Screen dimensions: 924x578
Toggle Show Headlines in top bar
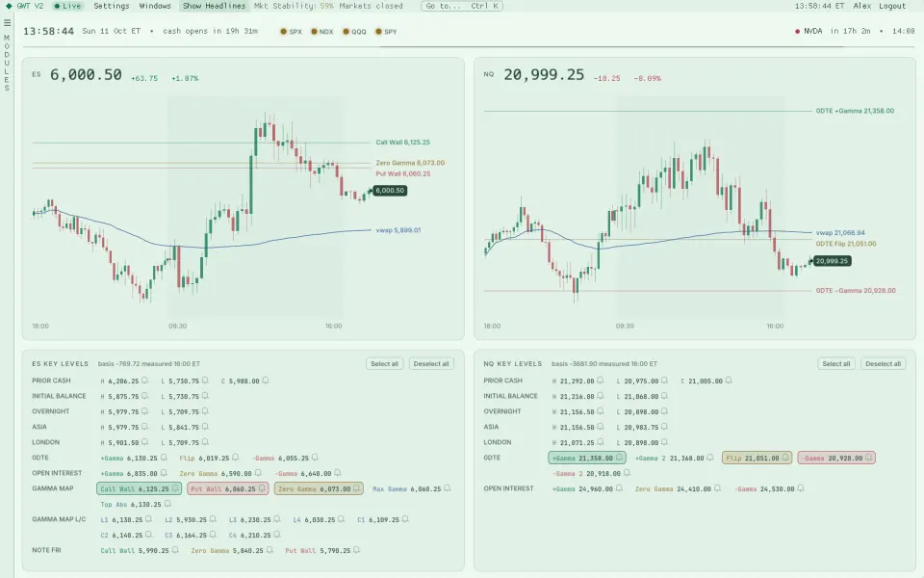214,6
